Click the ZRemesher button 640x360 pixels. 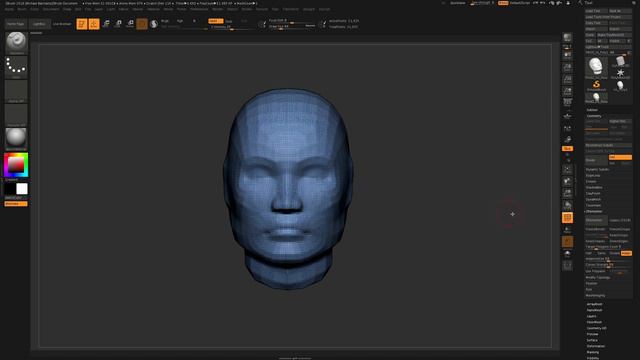[597, 220]
